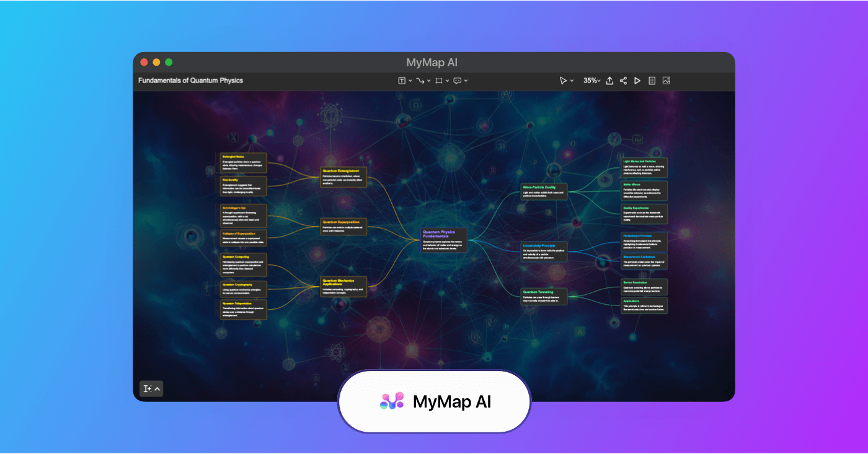The width and height of the screenshot is (868, 454).
Task: Click the MyMap AI title bar label
Action: 432,63
